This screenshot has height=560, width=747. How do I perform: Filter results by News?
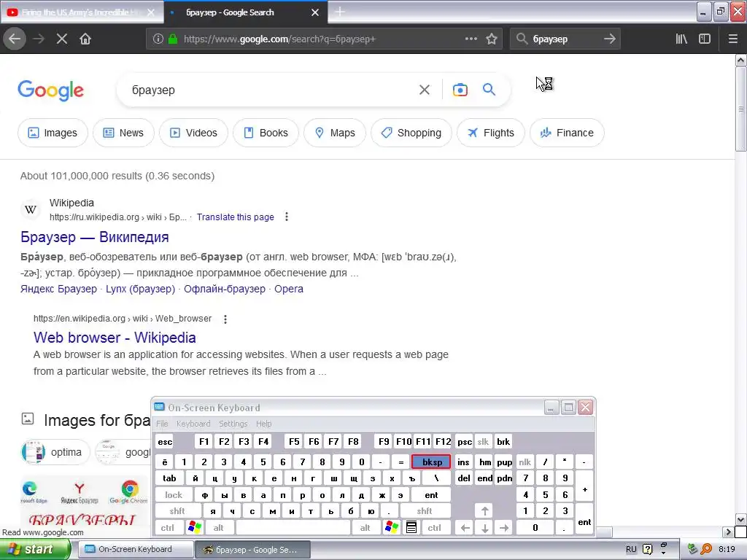click(x=123, y=133)
